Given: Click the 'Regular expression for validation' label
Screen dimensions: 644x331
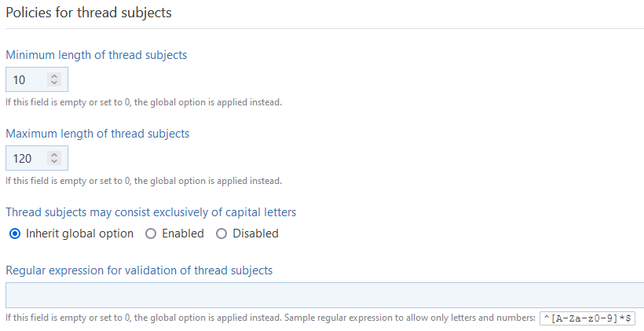Looking at the screenshot, I should tap(139, 270).
